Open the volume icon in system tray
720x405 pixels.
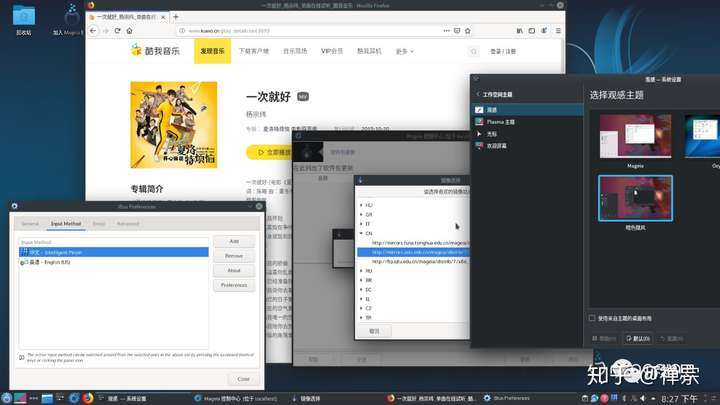click(643, 399)
